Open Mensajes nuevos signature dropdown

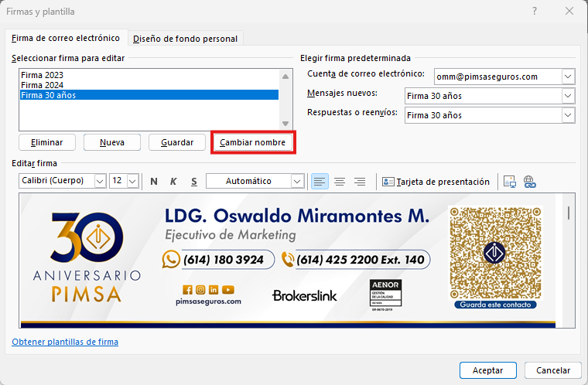coord(568,96)
